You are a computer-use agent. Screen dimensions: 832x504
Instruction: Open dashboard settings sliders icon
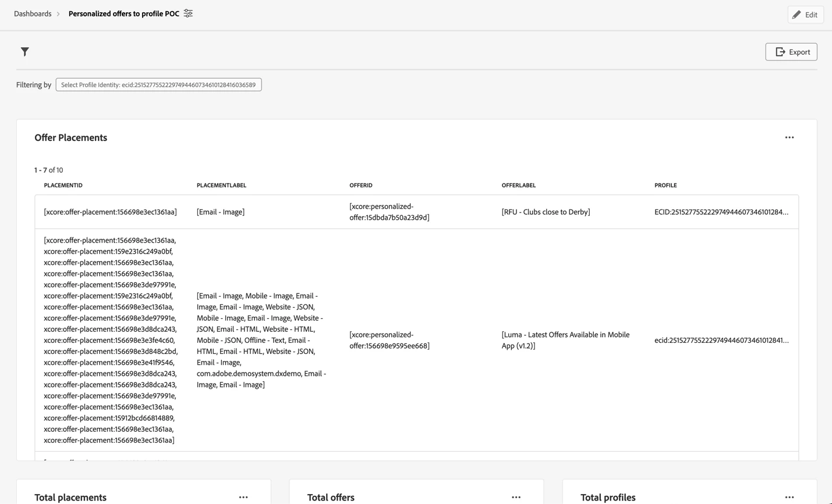pos(188,13)
